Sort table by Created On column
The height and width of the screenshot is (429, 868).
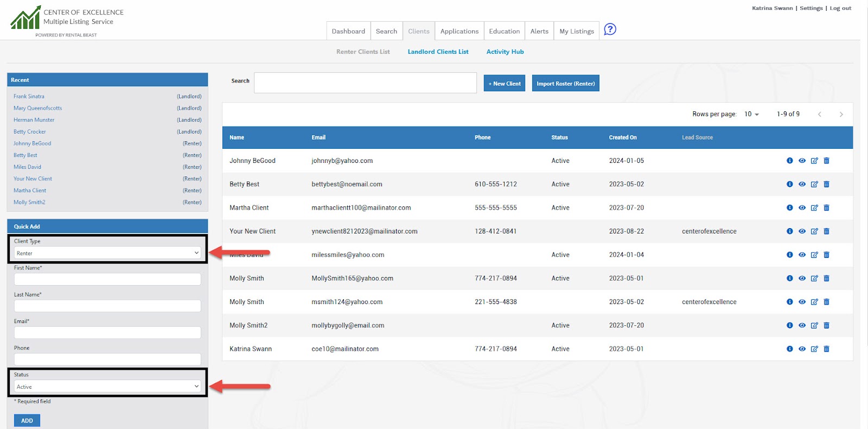click(x=623, y=137)
